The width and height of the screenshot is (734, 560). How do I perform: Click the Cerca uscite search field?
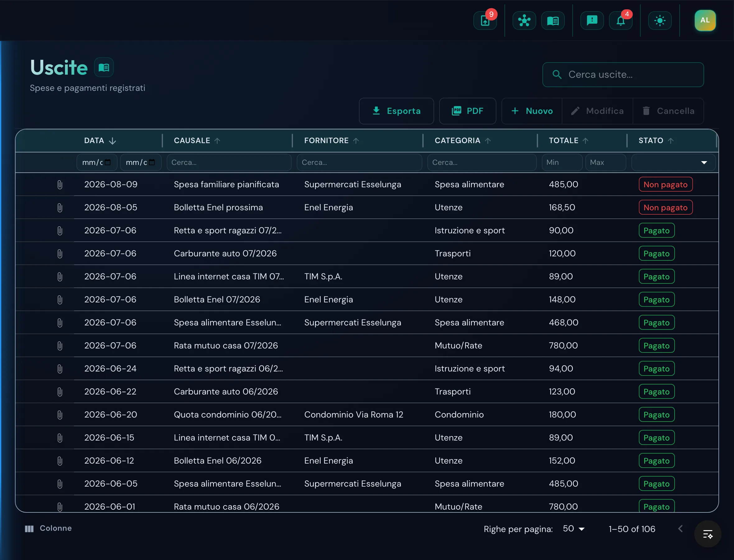(623, 75)
